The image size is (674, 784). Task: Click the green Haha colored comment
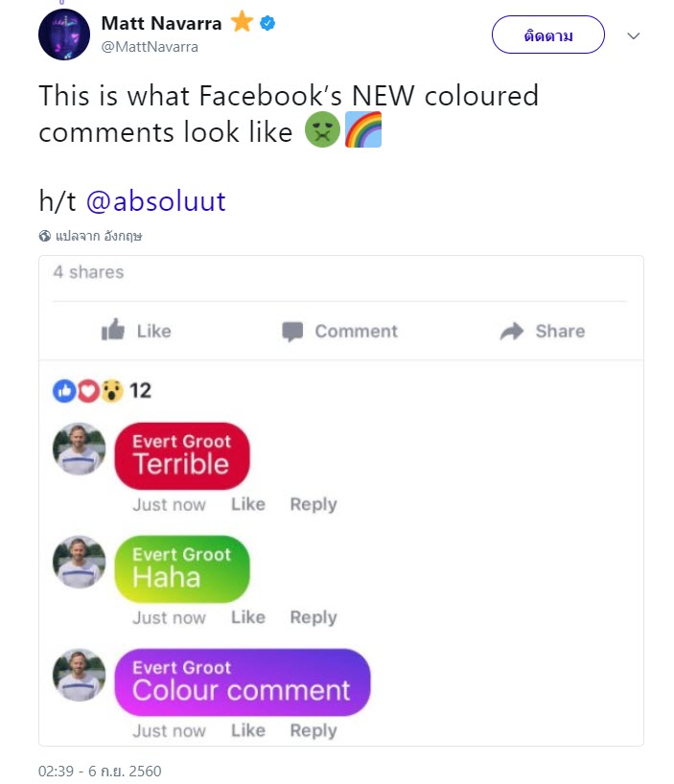click(x=182, y=568)
